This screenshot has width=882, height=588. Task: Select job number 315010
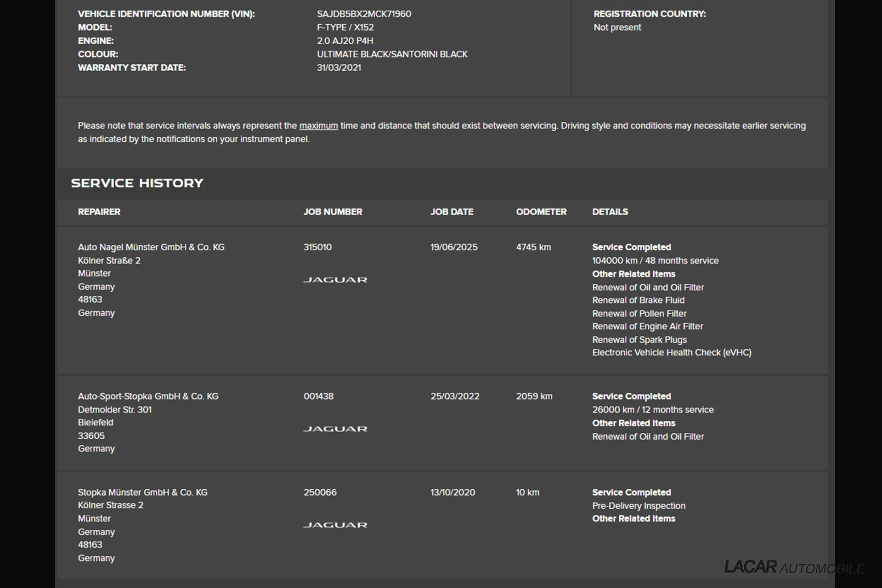(317, 247)
